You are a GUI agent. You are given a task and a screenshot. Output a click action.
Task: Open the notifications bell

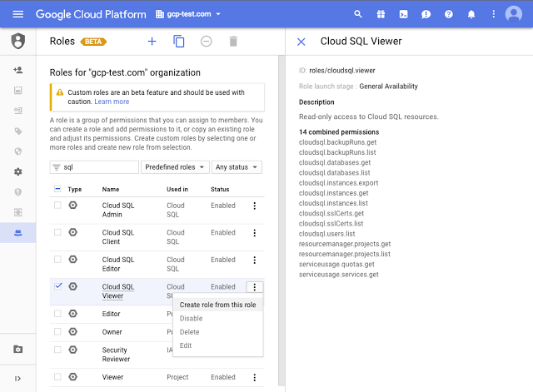tap(471, 14)
